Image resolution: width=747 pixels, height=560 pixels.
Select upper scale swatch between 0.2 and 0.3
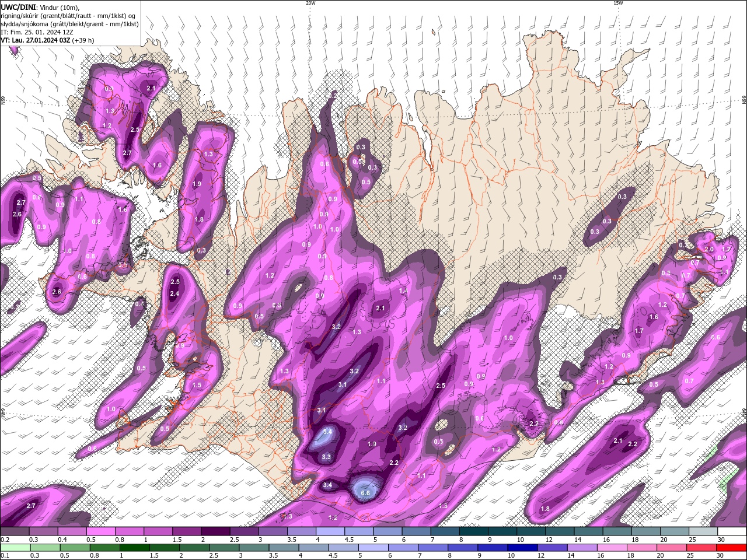click(x=15, y=531)
